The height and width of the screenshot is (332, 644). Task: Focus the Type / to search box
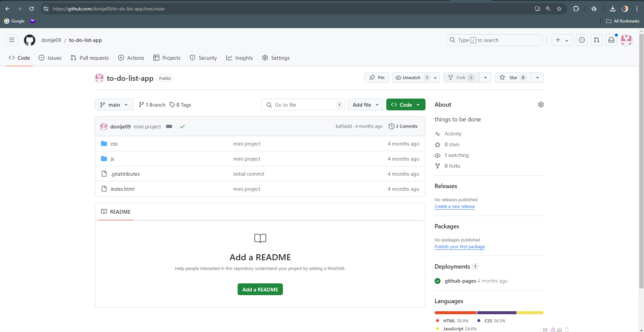494,40
